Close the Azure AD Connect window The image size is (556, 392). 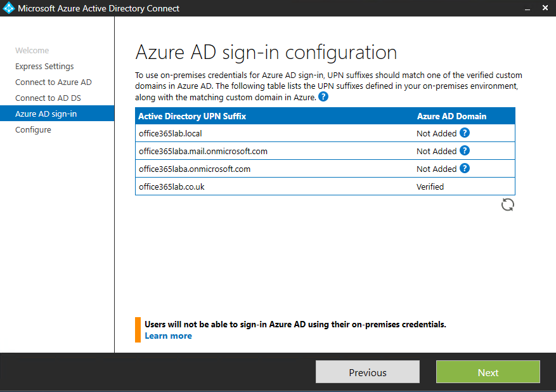pyautogui.click(x=545, y=8)
